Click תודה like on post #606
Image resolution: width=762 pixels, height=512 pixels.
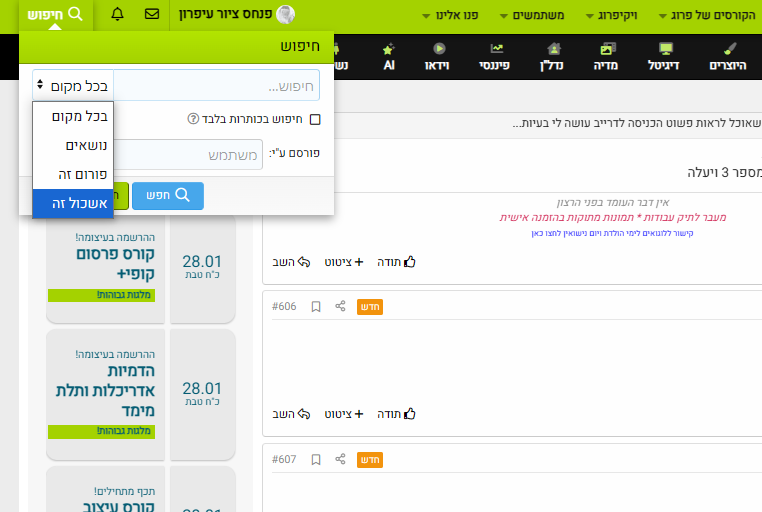coord(397,414)
